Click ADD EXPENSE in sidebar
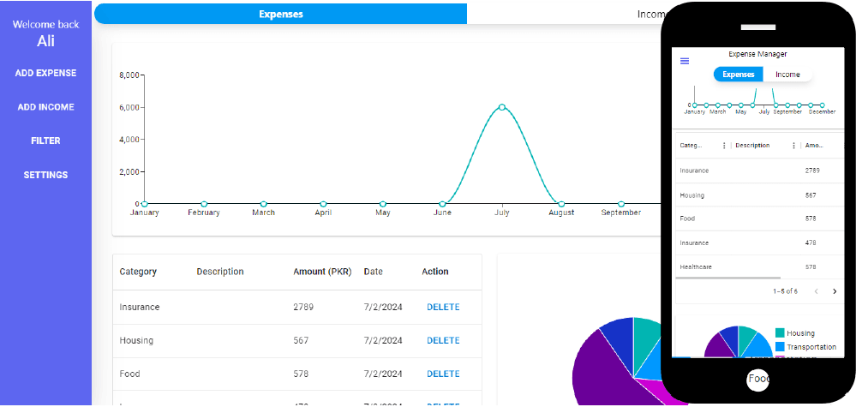Screen dimensions: 868x407 coord(45,73)
